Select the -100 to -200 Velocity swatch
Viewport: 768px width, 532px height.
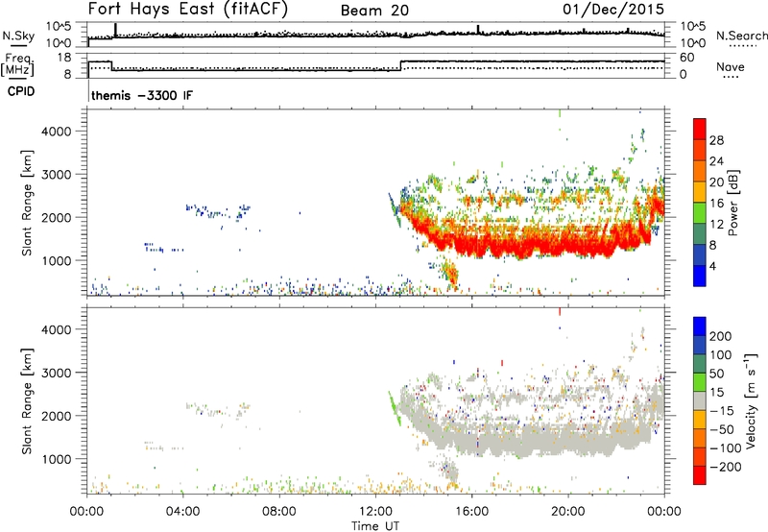pyautogui.click(x=700, y=457)
